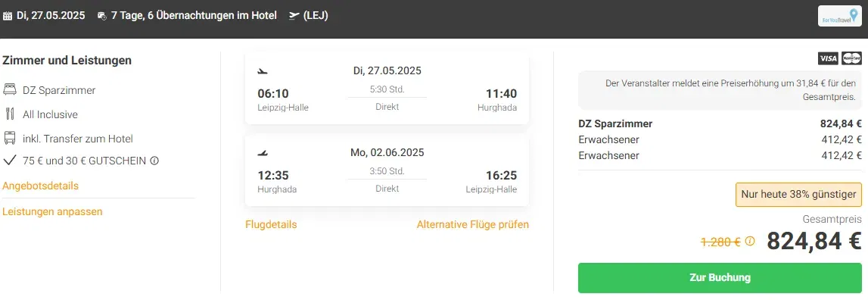Click the departure plane icon on outbound flight
868x300 pixels.
pyautogui.click(x=263, y=71)
